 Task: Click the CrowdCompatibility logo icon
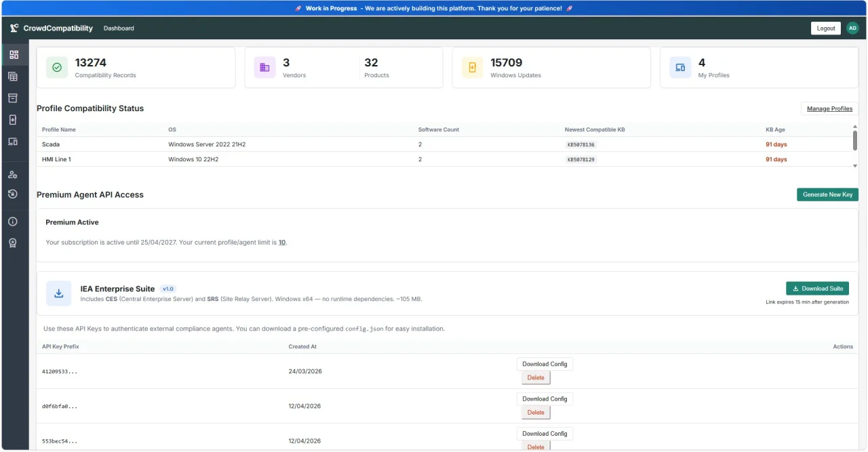[x=14, y=28]
